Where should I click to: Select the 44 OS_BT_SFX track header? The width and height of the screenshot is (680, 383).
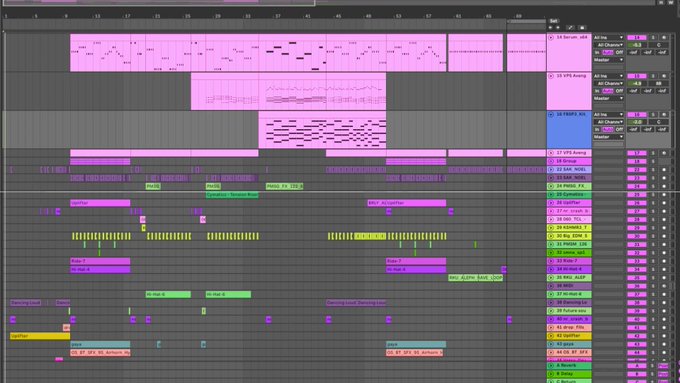(x=569, y=353)
